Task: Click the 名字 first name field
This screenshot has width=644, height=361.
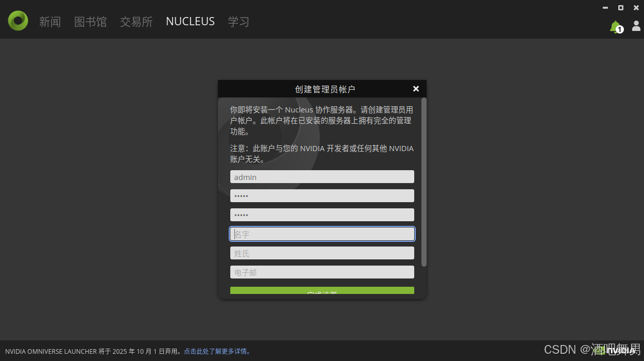Action: 322,234
